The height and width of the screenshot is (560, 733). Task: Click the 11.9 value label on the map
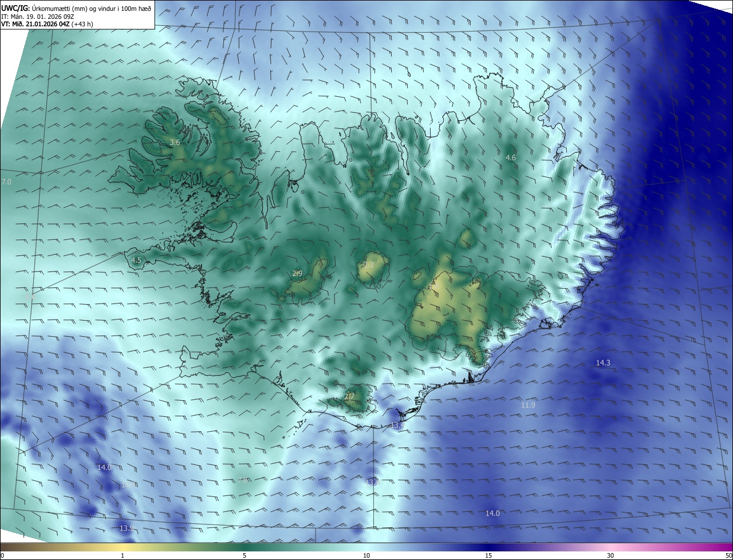[528, 405]
